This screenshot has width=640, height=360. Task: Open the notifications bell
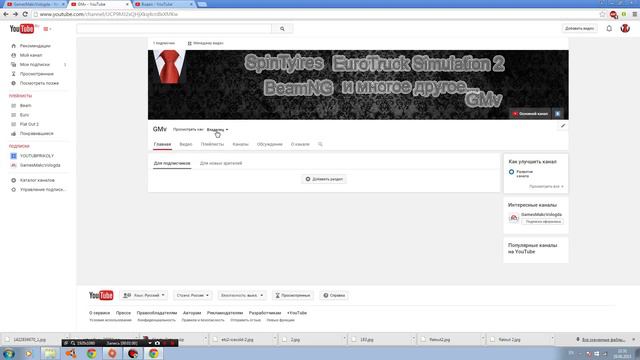click(609, 29)
